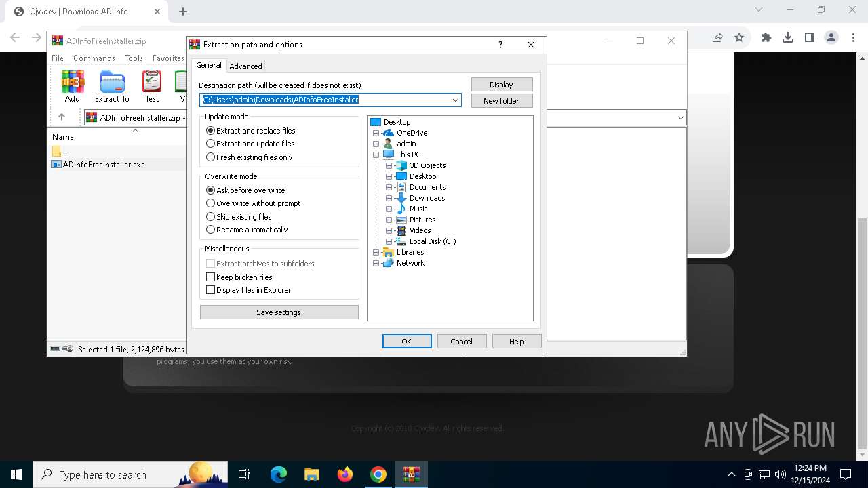
Task: Collapse the This PC tree node
Action: (x=376, y=155)
